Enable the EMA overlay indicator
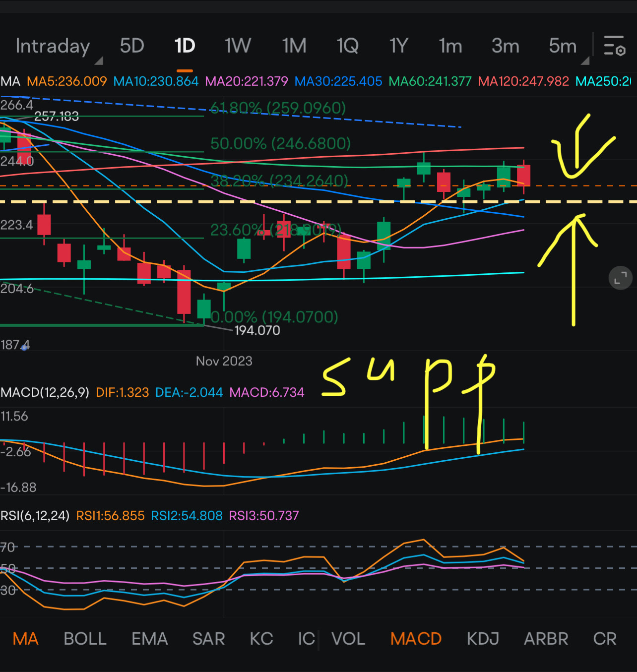Image resolution: width=637 pixels, height=672 pixels. click(149, 639)
